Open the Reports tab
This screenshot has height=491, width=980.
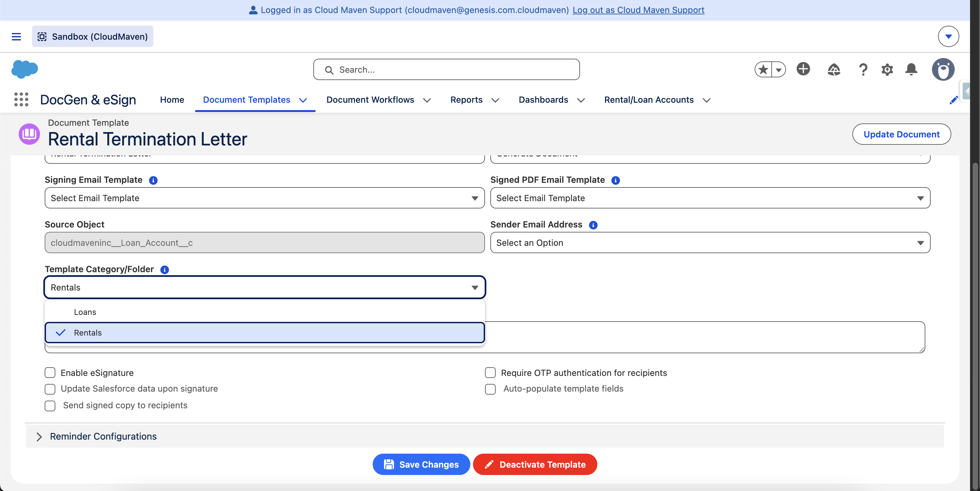466,100
